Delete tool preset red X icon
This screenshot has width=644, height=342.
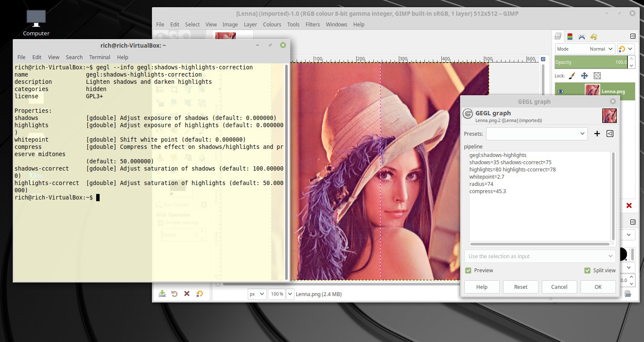pos(187,294)
